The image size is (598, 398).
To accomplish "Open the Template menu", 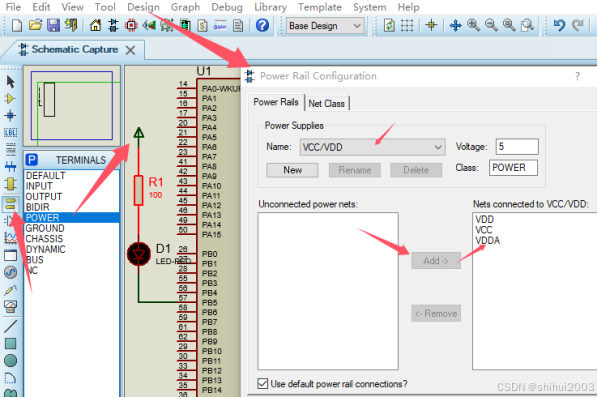I will point(320,7).
